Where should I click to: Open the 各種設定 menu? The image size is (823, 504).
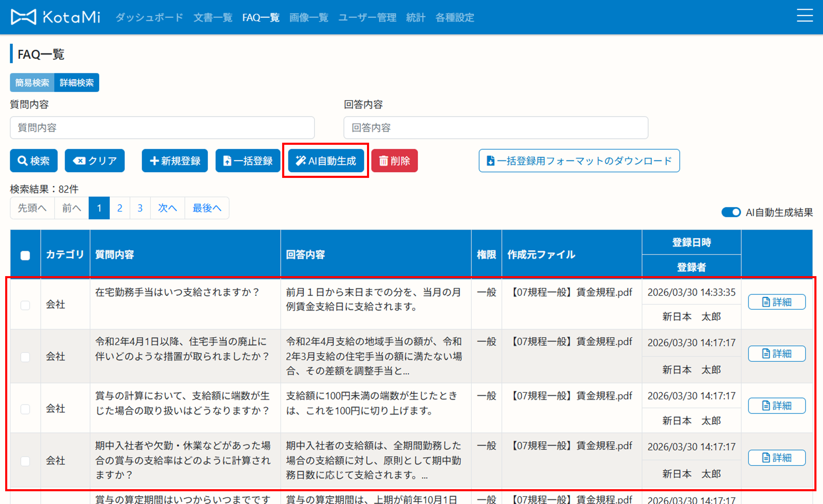tap(455, 17)
